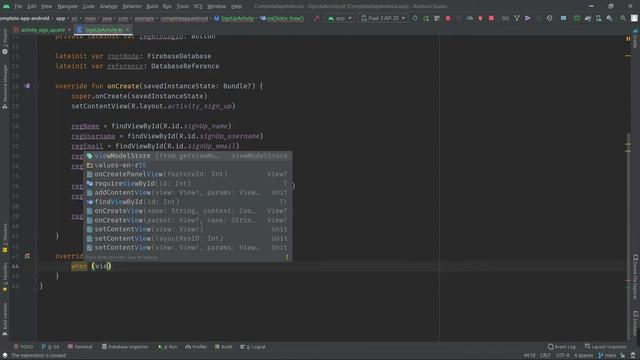Click the SignUpActivity breadcrumb
Viewport: 640px width, 360px height.
click(233, 18)
